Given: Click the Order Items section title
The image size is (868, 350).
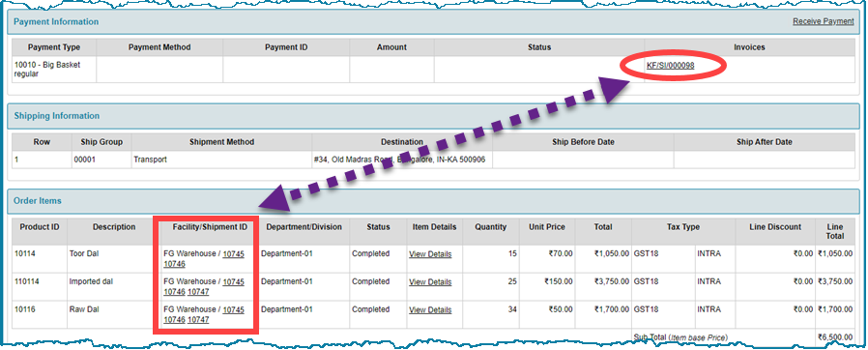Looking at the screenshot, I should tap(37, 200).
